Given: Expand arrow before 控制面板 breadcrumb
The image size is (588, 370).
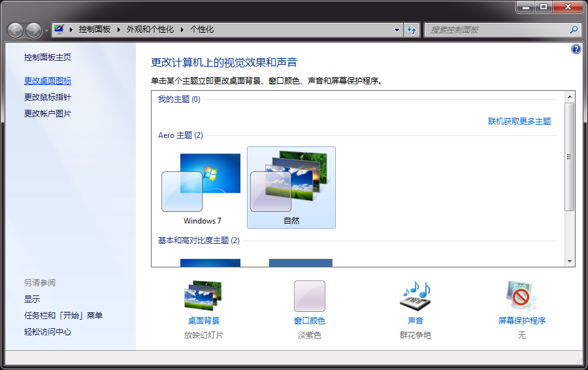Looking at the screenshot, I should 71,29.
